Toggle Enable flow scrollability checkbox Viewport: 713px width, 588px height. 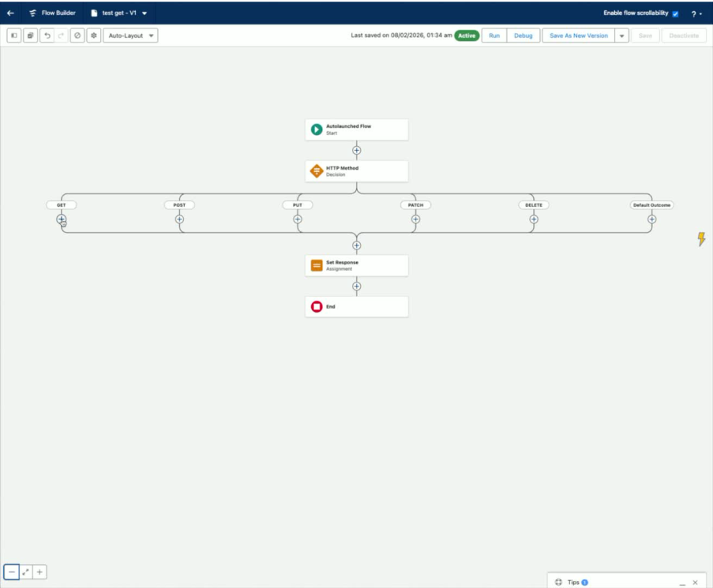point(675,13)
